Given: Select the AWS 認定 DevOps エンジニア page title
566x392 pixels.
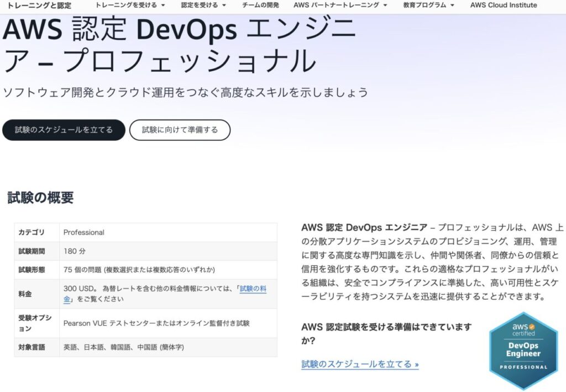Looking at the screenshot, I should [180, 45].
